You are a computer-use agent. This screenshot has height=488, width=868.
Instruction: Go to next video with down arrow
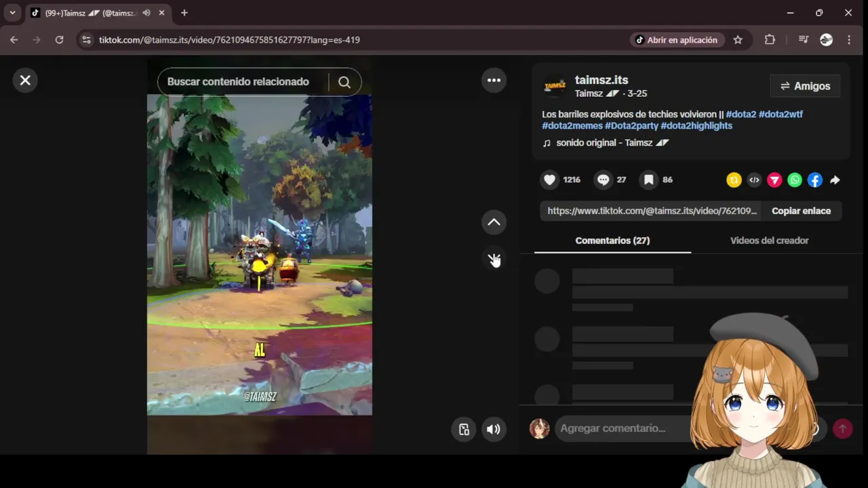tap(494, 258)
